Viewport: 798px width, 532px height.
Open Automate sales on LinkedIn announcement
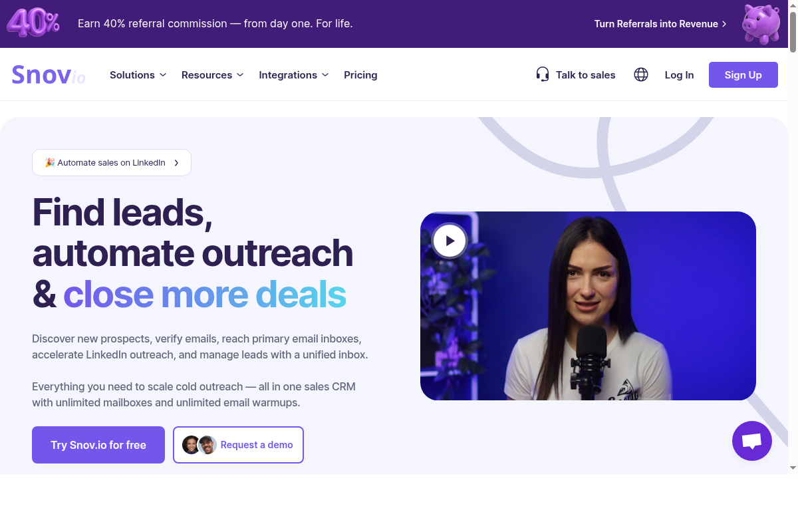point(112,162)
